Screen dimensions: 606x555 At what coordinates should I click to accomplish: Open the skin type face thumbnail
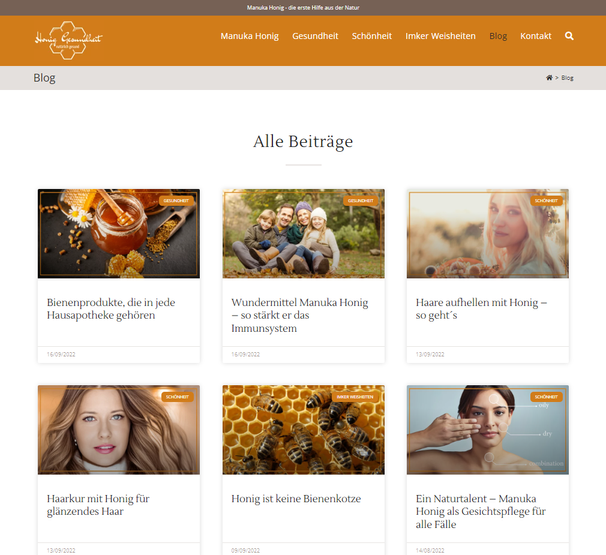488,429
